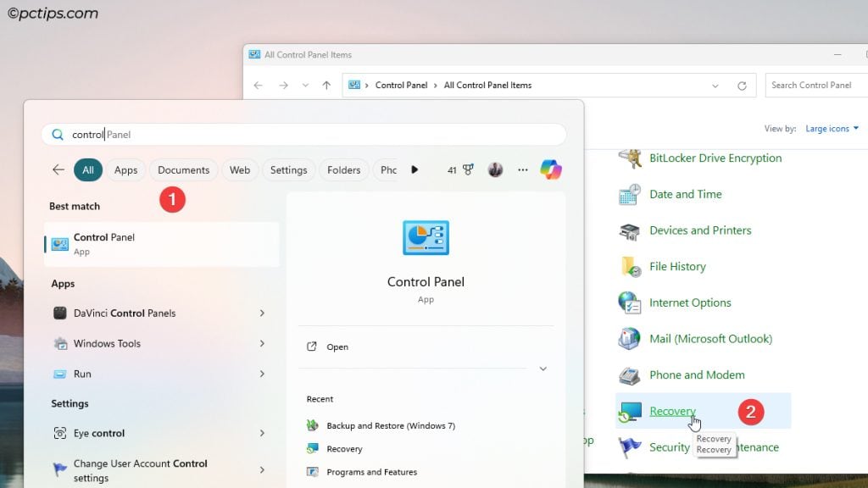Launch Copilot from the search panel
The height and width of the screenshot is (488, 868).
coord(552,169)
